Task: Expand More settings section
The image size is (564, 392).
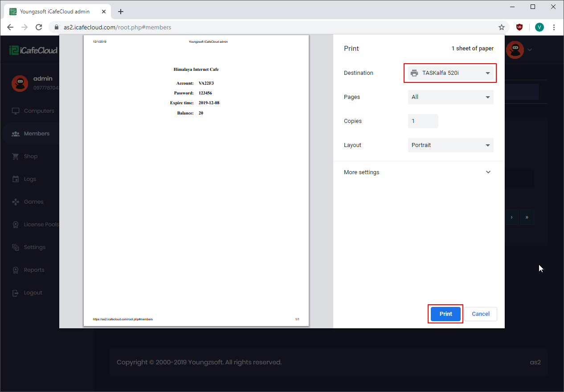Action: click(x=418, y=172)
